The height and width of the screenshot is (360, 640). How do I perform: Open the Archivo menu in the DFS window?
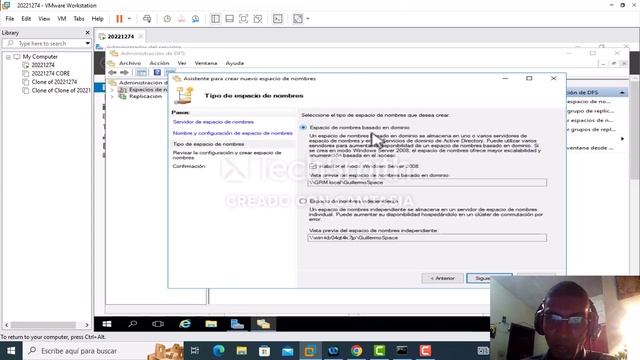130,63
